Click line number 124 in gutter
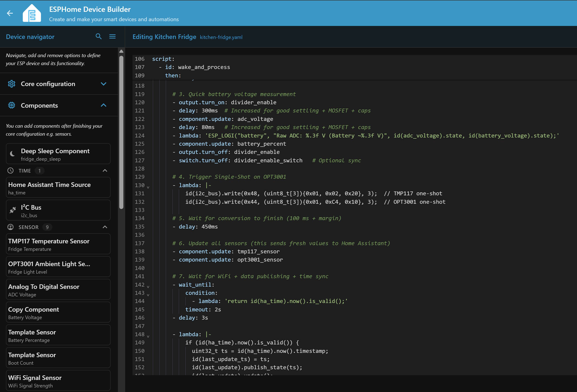The image size is (577, 392). point(140,135)
